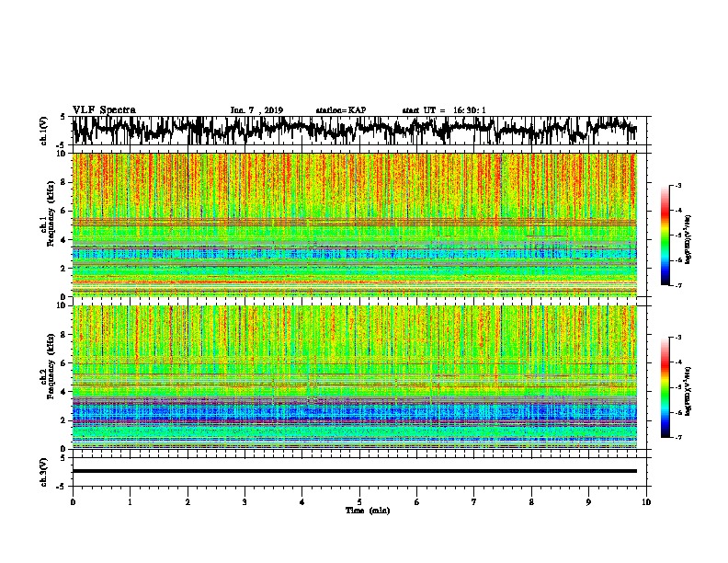Click the ch.1 frequency tick label '6'
Viewport: 728px width, 563px height.
point(64,212)
